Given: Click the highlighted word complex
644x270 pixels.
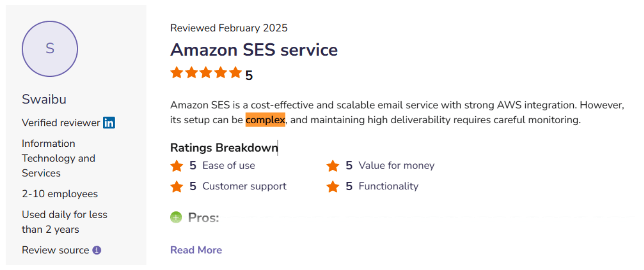Looking at the screenshot, I should (x=265, y=120).
